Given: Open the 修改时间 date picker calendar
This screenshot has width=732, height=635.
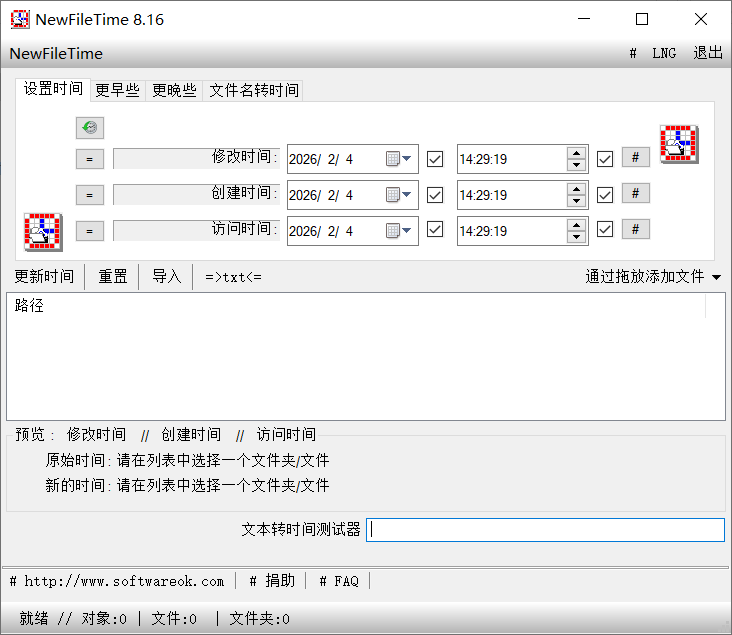Looking at the screenshot, I should click(x=399, y=159).
